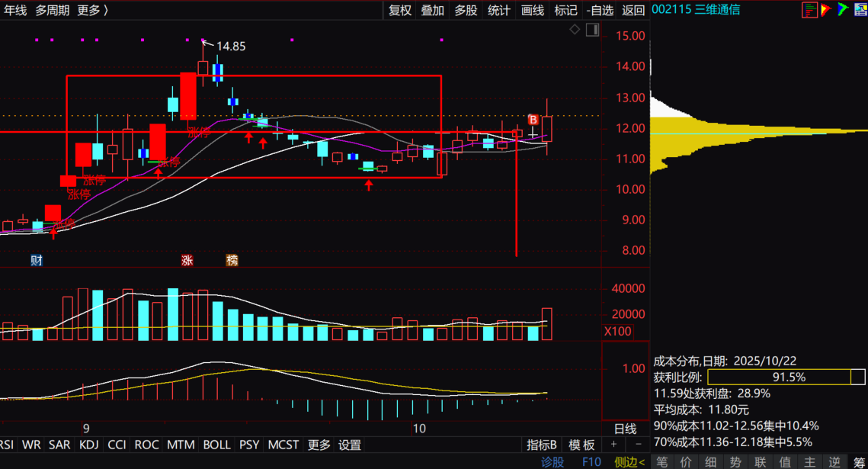Switch to the 逆 side tab

pyautogui.click(x=834, y=462)
